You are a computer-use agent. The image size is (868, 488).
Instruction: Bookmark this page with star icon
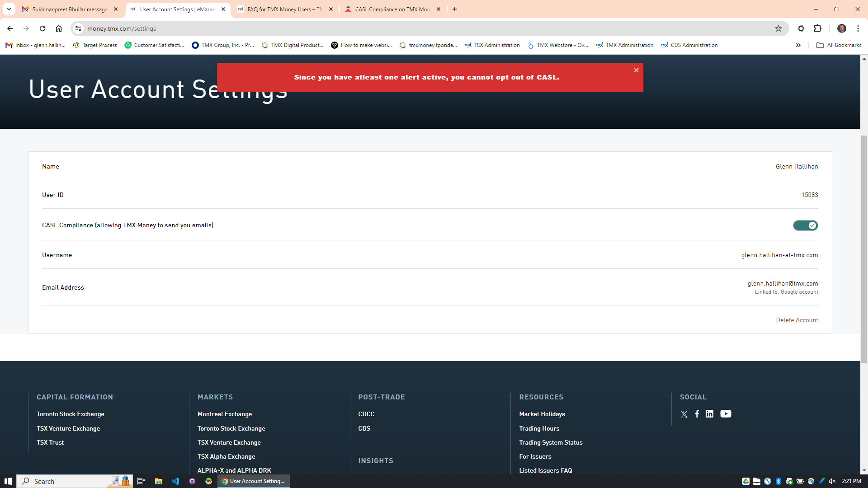[778, 28]
